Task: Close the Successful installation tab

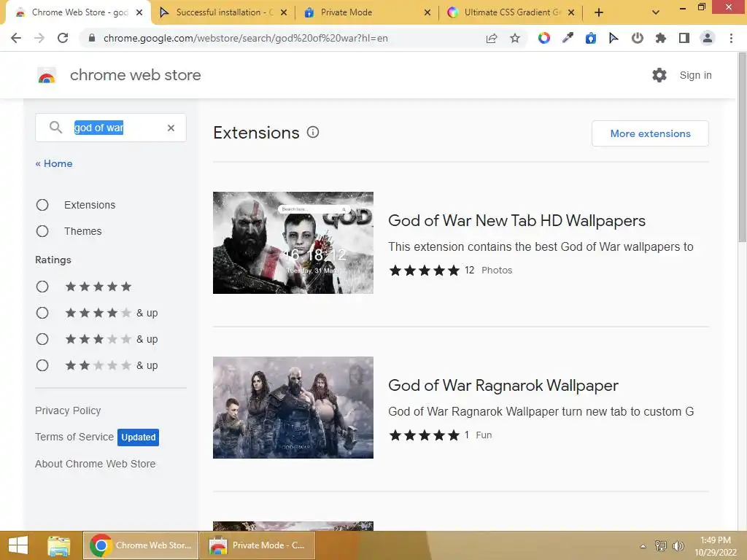Action: tap(284, 12)
